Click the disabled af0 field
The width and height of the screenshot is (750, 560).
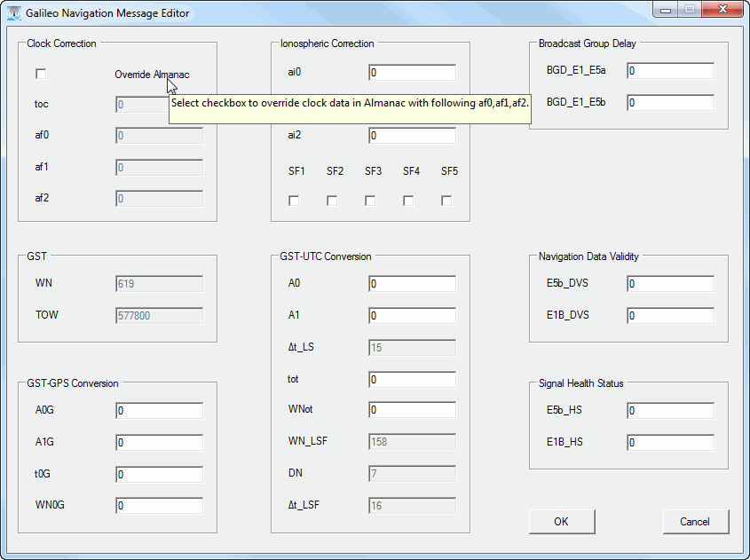159,136
